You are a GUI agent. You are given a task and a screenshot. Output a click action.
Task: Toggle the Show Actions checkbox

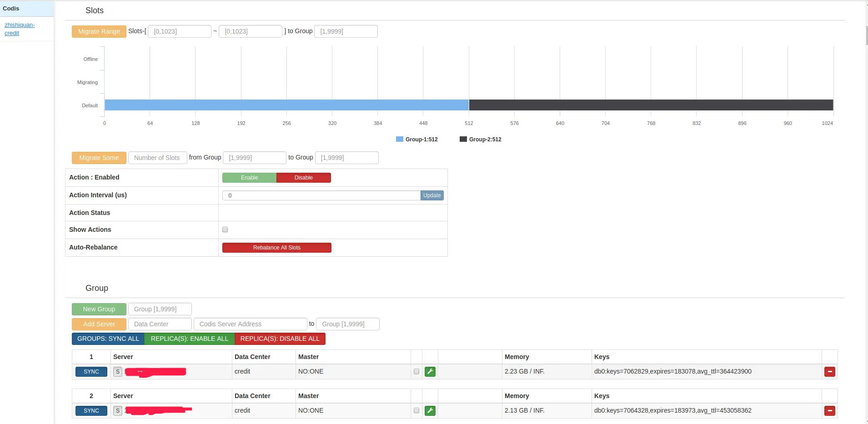point(225,229)
